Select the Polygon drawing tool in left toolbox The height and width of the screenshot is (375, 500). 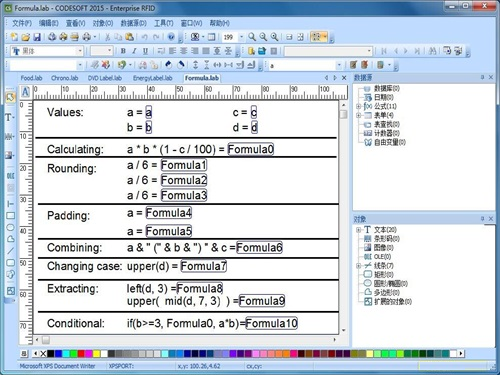click(x=11, y=239)
